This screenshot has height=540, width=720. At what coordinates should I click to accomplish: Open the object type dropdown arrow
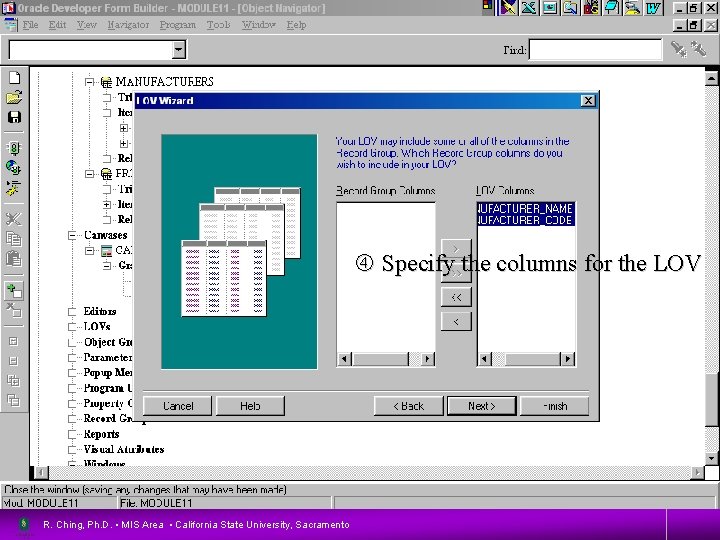tap(179, 50)
